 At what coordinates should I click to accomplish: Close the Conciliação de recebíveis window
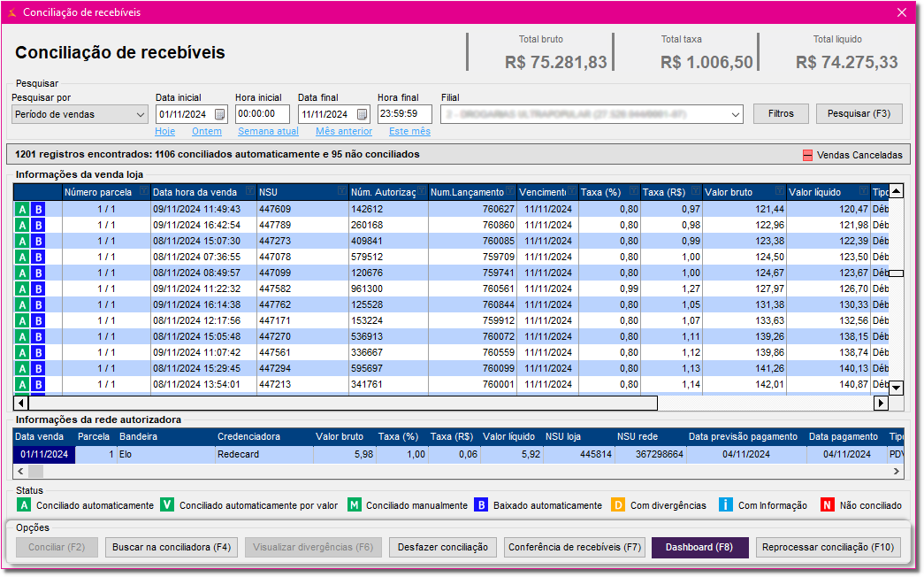[x=902, y=12]
